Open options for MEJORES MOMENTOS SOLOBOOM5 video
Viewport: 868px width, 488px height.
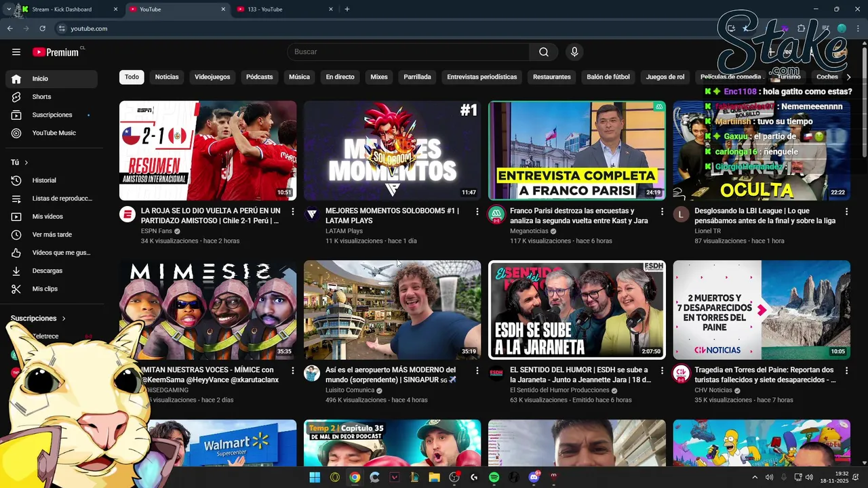point(477,212)
